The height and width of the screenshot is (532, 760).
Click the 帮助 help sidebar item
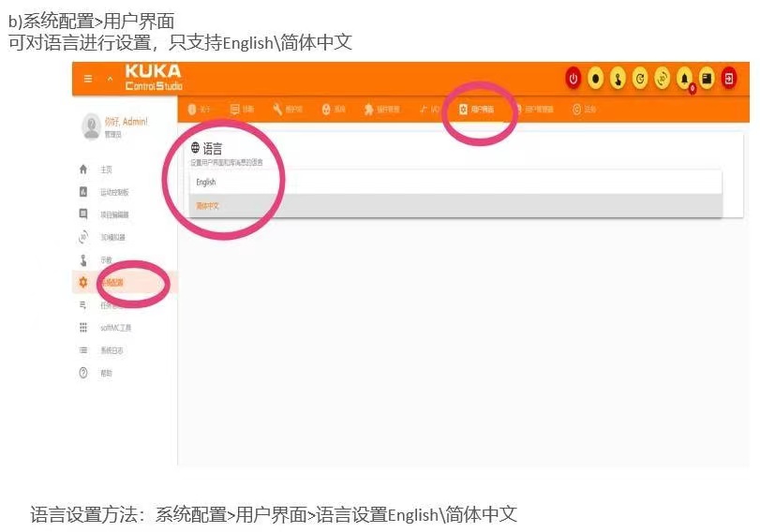click(96, 373)
